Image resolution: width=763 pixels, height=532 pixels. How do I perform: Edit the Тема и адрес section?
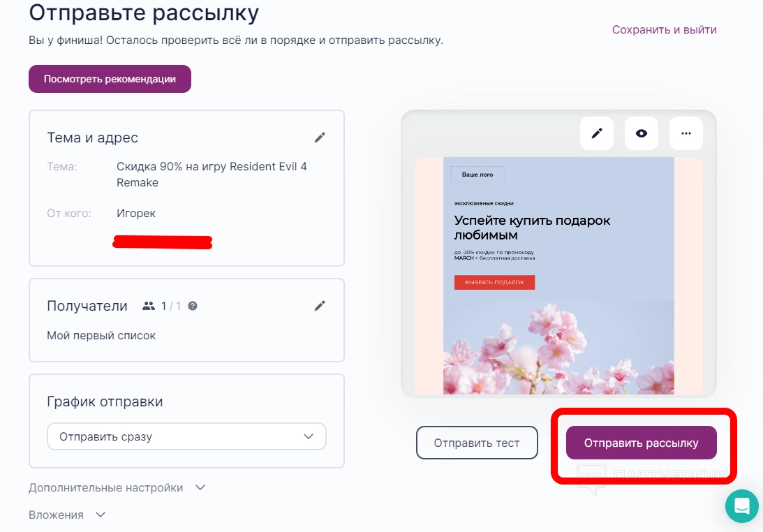point(320,138)
